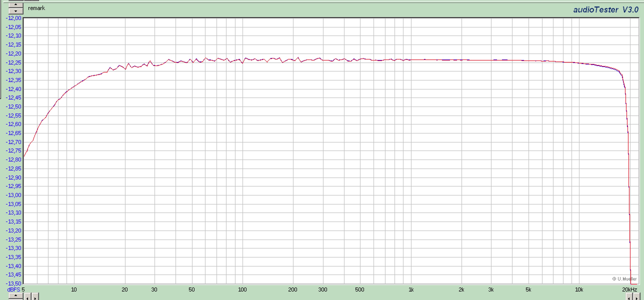Click the '-13,35' Y-axis value
Image resolution: width=644 pixels, height=300 pixels.
click(14, 257)
